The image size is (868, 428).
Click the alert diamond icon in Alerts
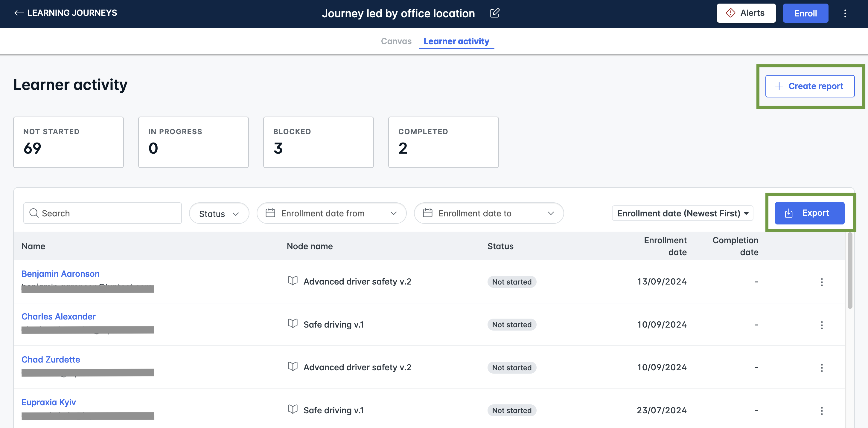(x=730, y=13)
